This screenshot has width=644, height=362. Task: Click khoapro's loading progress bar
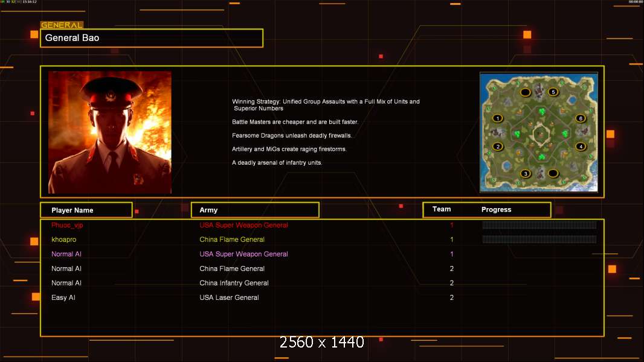point(539,240)
